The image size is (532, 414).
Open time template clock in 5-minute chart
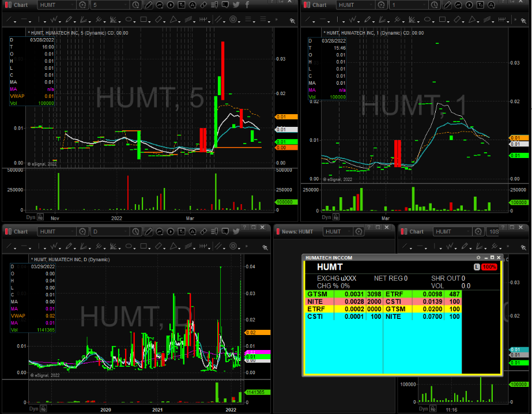tap(135, 5)
